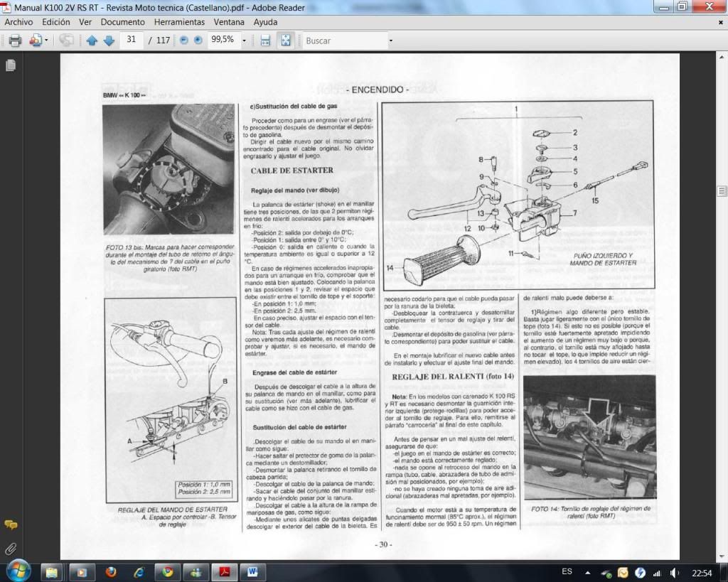The width and height of the screenshot is (728, 582).
Task: Click the safely remove hardware tray icon
Action: [x=606, y=573]
